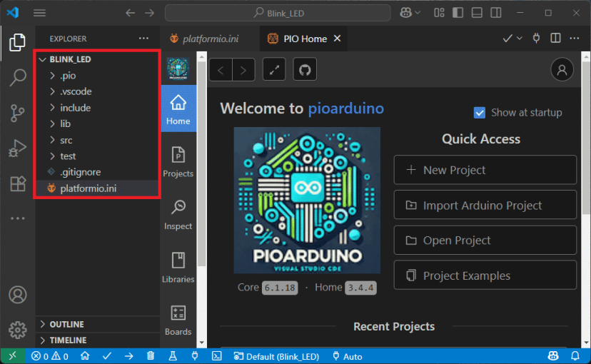Screen dimensions: 591x364
Task: Go back with the title bar arrow
Action: (131, 13)
